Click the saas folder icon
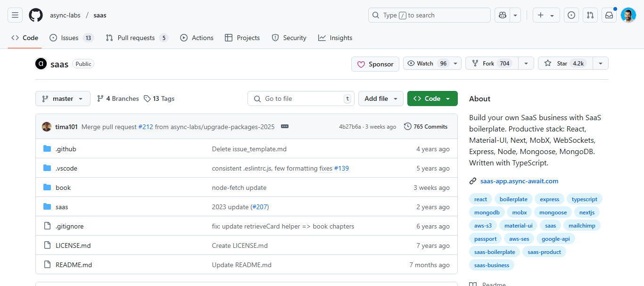The height and width of the screenshot is (286, 644). click(x=47, y=207)
